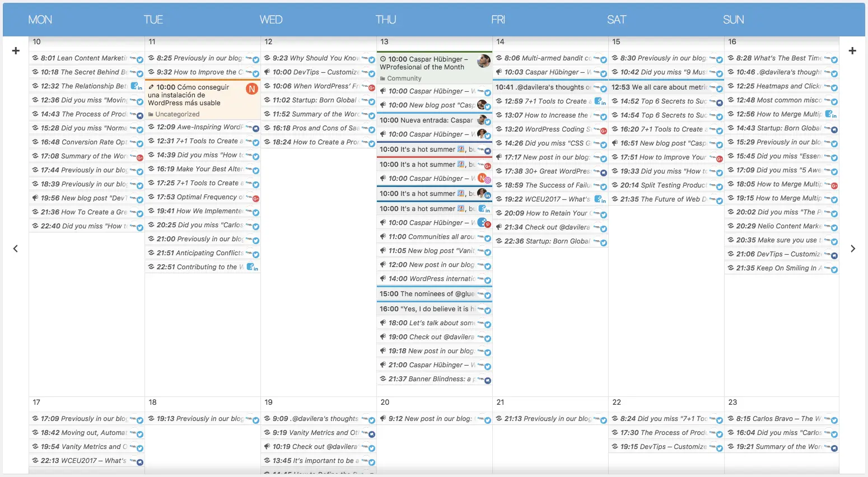Click megaphone icon on 19:56 New blog post
The image size is (868, 477).
[35, 198]
